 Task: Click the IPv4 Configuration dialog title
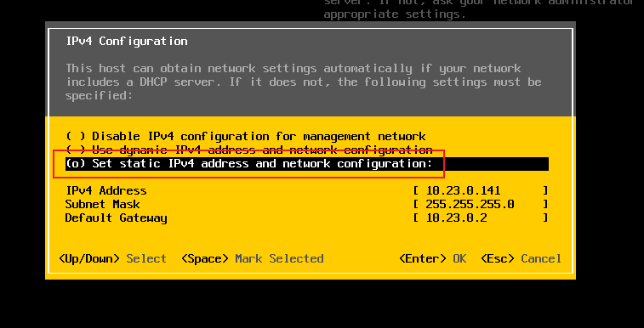127,41
